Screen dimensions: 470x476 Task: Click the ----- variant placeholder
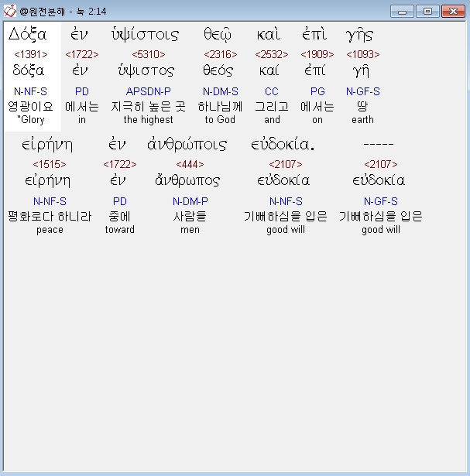379,144
